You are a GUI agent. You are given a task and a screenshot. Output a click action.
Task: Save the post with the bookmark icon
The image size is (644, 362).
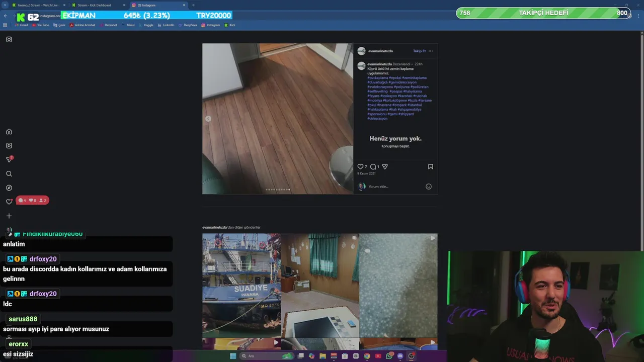click(x=431, y=166)
